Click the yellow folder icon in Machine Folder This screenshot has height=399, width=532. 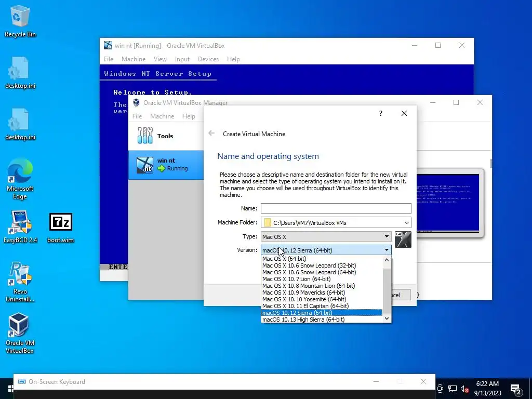coord(268,222)
